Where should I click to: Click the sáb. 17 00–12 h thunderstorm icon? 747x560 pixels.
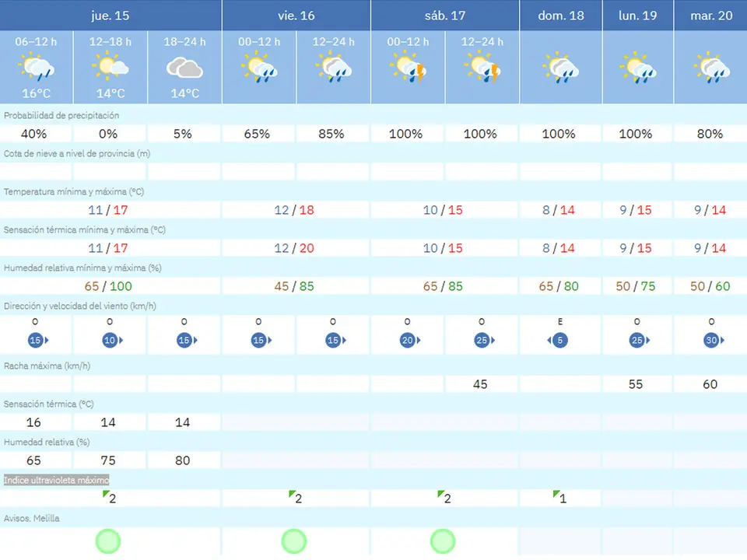click(408, 68)
